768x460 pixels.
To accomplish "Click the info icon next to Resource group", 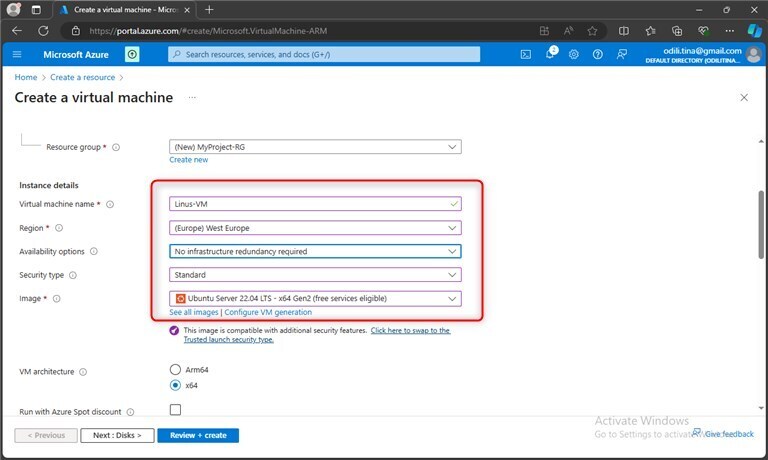I will (x=116, y=147).
